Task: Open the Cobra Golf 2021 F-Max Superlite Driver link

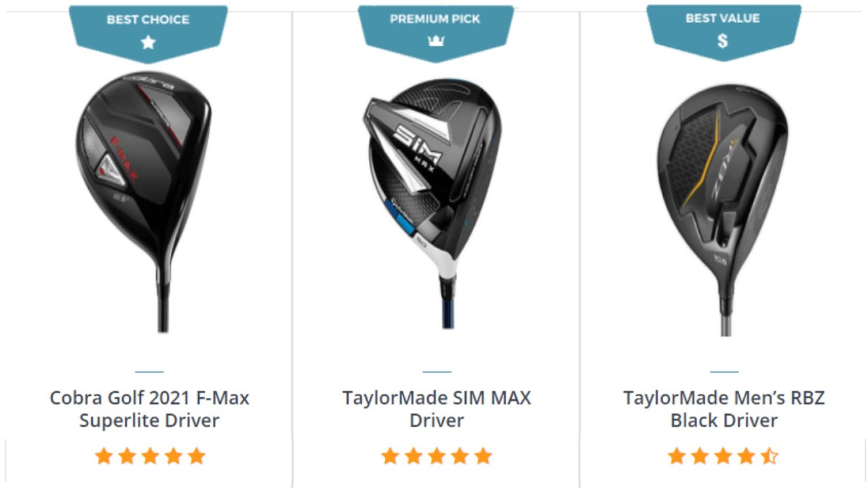Action: click(x=149, y=409)
